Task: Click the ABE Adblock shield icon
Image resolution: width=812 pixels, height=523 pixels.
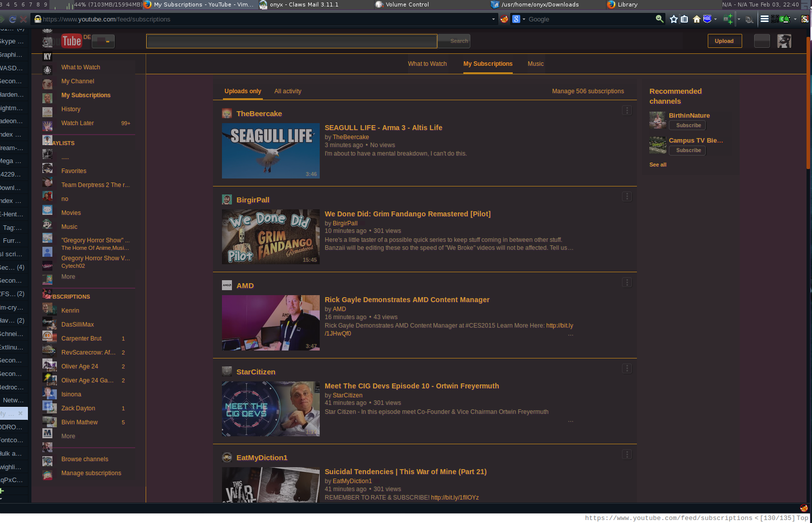Action: pyautogui.click(x=707, y=19)
